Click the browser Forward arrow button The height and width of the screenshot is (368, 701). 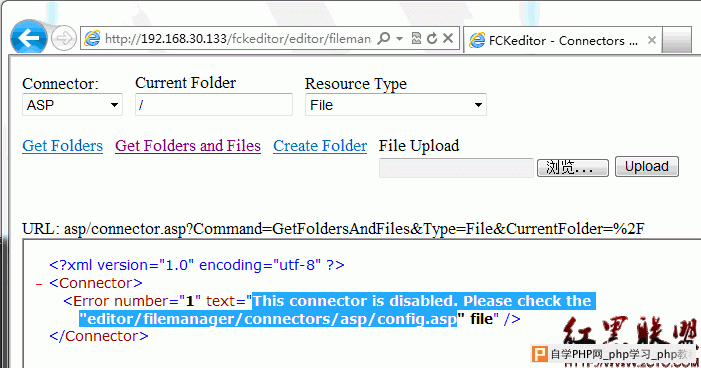tap(63, 39)
